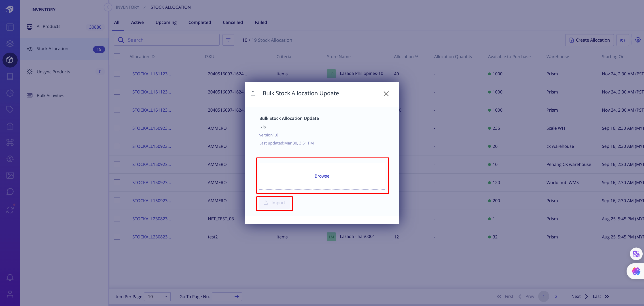Image resolution: width=644 pixels, height=306 pixels.
Task: Open the table settings gear icon
Action: pyautogui.click(x=638, y=40)
